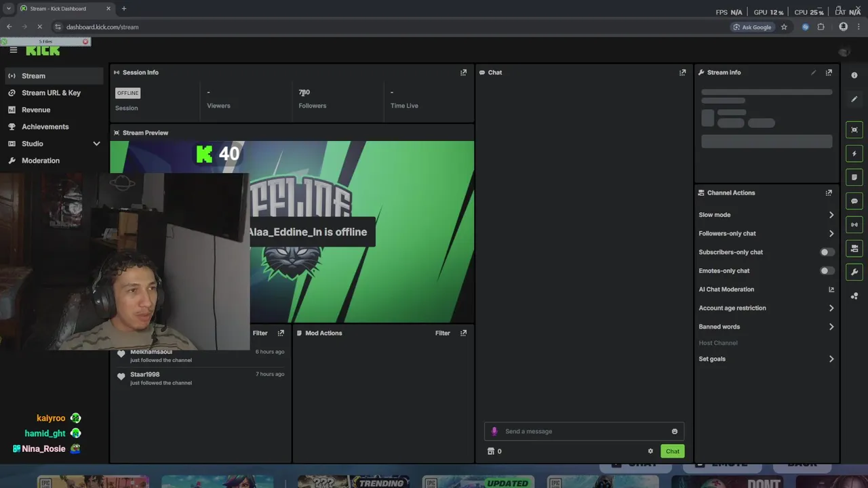Viewport: 868px width, 488px height.
Task: Click the microphone icon in message box
Action: click(494, 432)
